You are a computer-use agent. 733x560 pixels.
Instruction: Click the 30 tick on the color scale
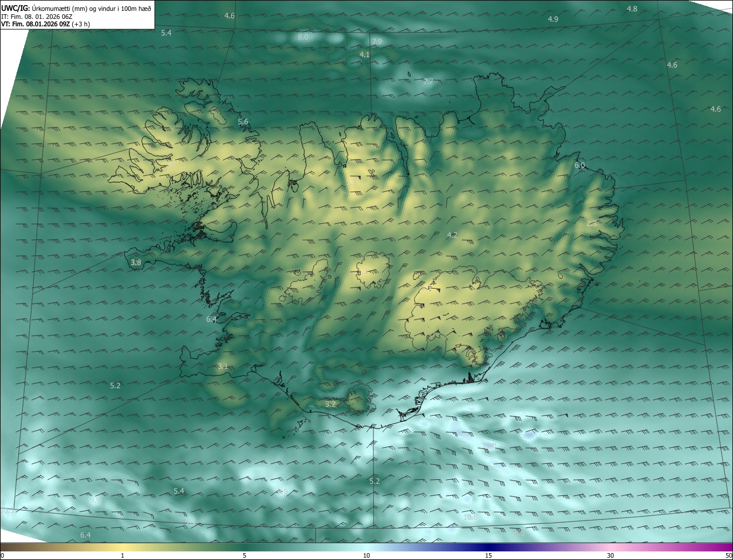[x=610, y=555]
